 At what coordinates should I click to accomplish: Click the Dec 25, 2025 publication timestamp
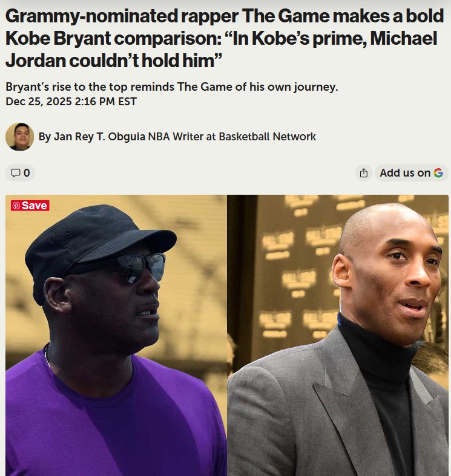(x=71, y=101)
